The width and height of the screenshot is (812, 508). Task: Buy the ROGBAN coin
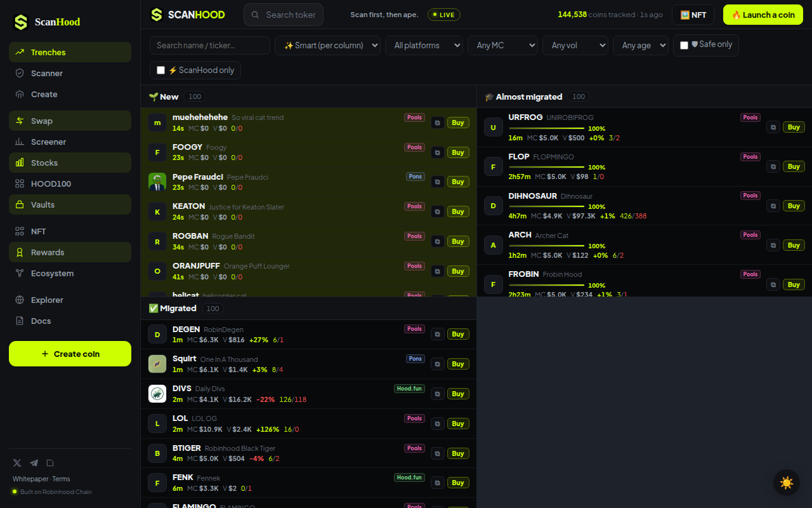tap(458, 241)
